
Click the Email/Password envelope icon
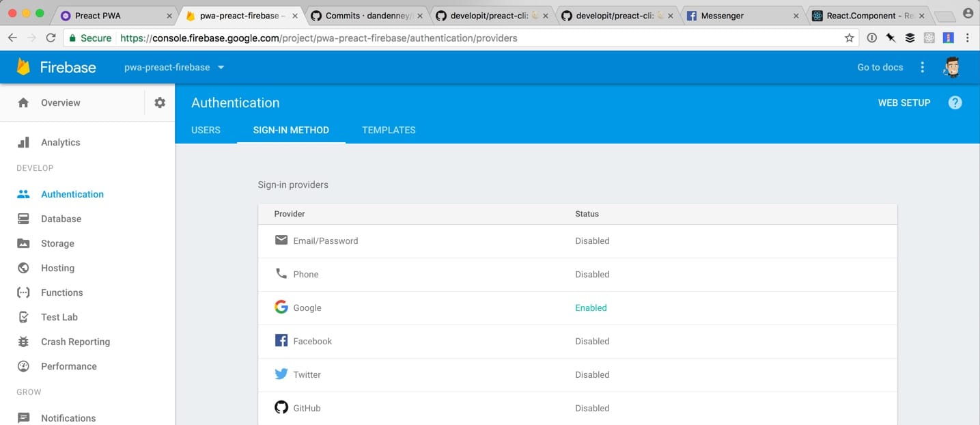tap(281, 240)
